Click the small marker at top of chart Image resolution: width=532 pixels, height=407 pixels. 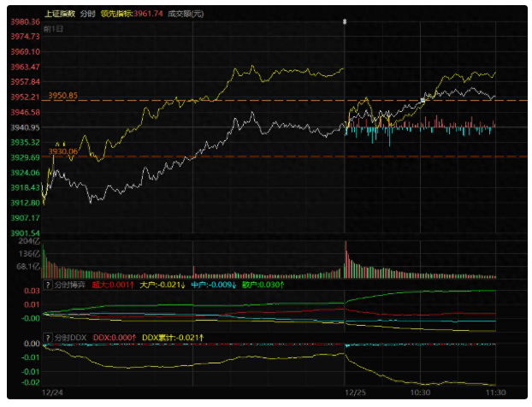344,21
